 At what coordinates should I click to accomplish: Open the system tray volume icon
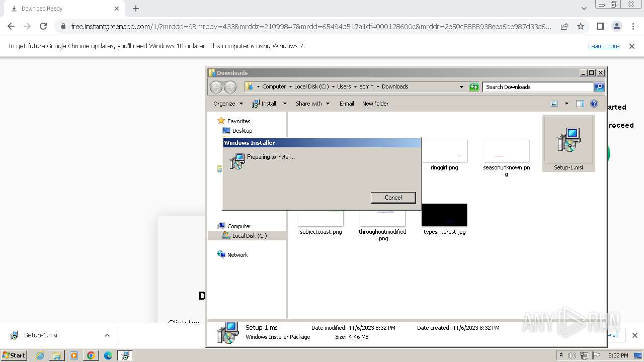tap(572, 355)
